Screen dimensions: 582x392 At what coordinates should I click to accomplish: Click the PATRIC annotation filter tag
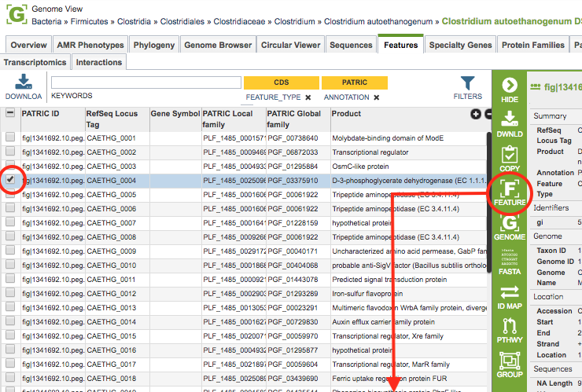(x=355, y=82)
